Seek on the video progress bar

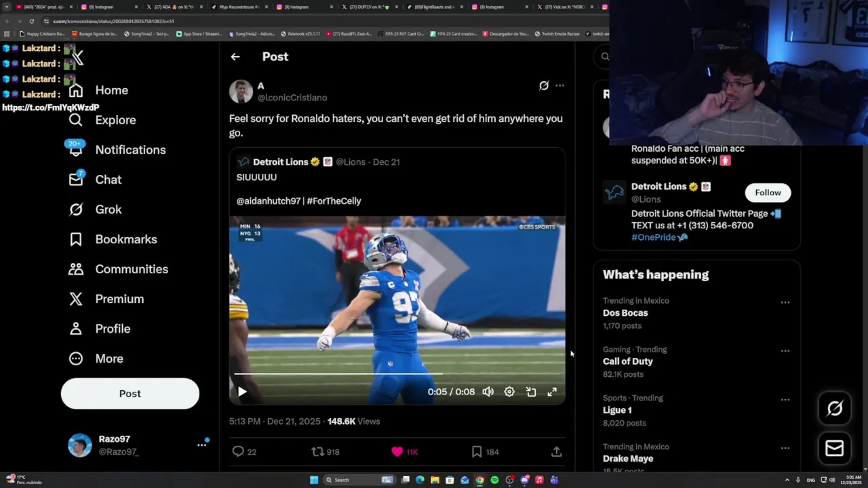397,373
